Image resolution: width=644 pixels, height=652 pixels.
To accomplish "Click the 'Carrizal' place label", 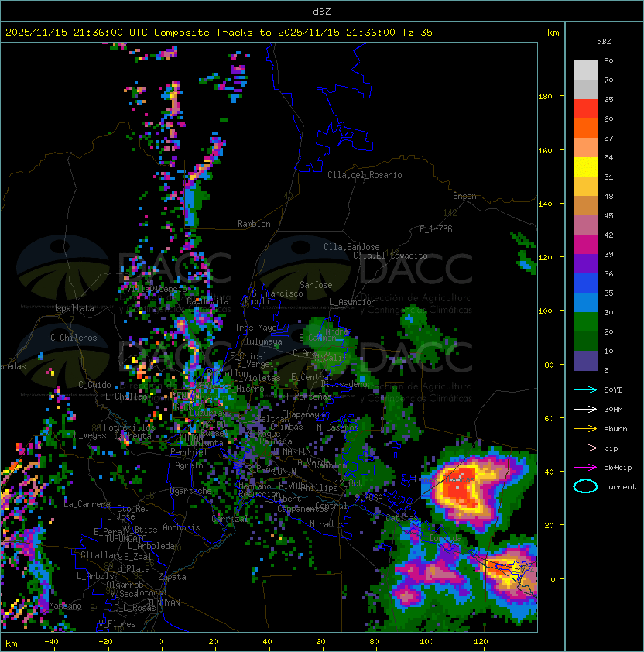I will pyautogui.click(x=230, y=519).
